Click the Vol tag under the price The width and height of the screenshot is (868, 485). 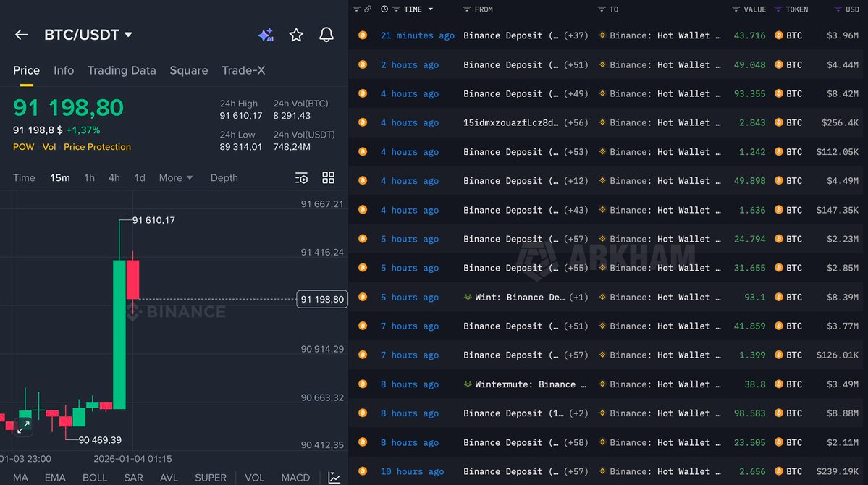coord(49,147)
